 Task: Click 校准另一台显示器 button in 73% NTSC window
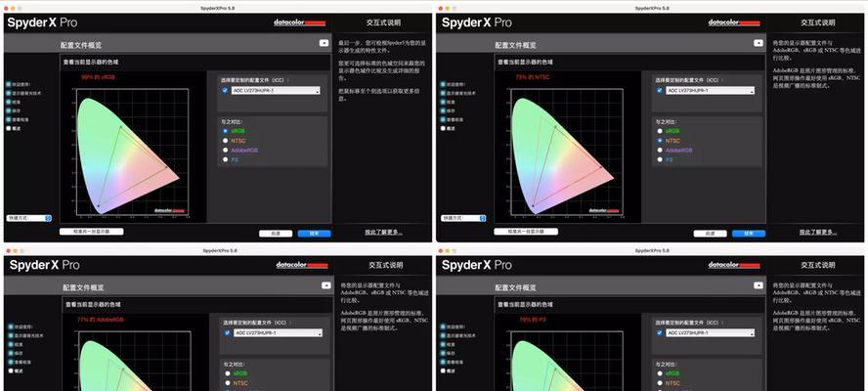526,232
